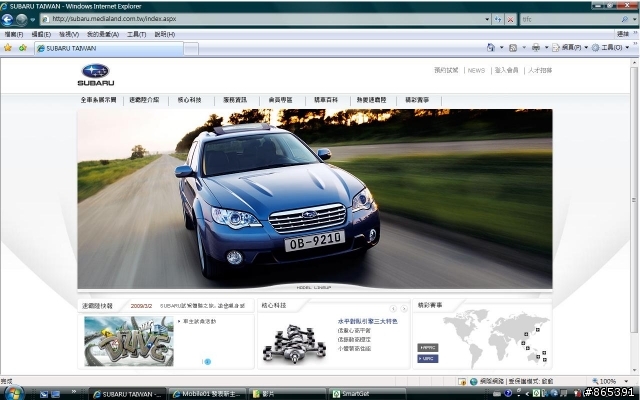Open the sixth navigation menu item

click(x=326, y=100)
